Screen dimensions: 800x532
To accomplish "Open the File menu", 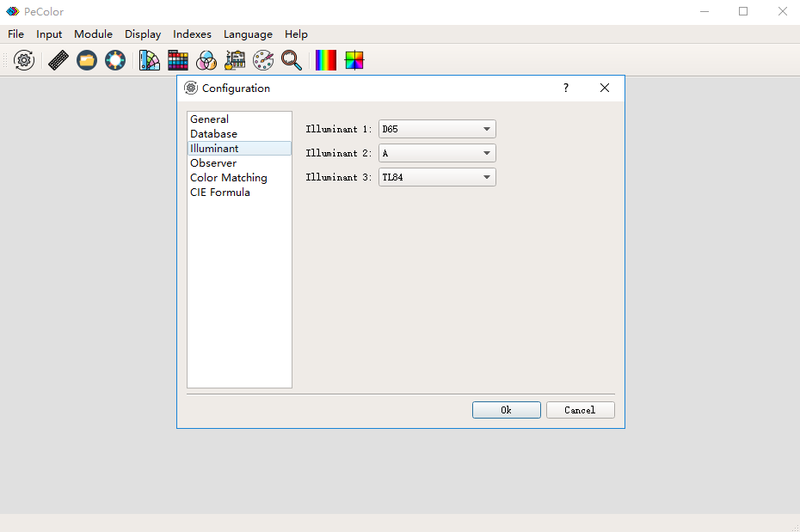I will coord(15,34).
